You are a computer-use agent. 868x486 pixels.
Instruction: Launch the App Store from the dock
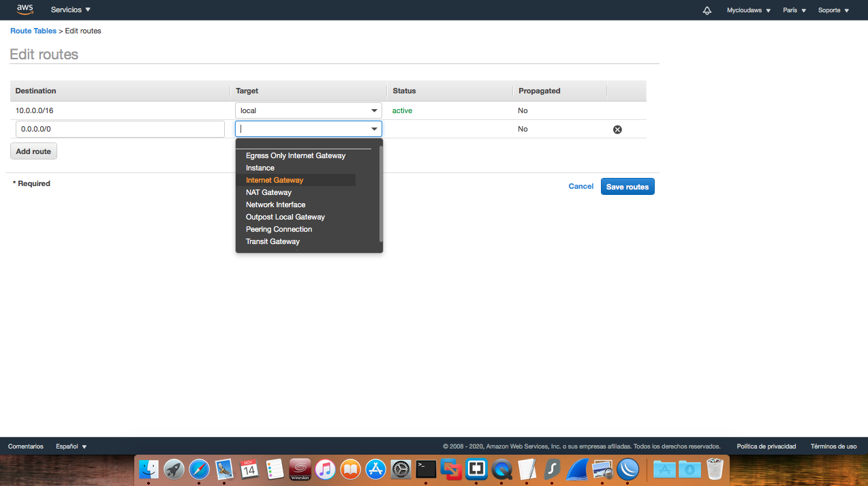point(375,469)
